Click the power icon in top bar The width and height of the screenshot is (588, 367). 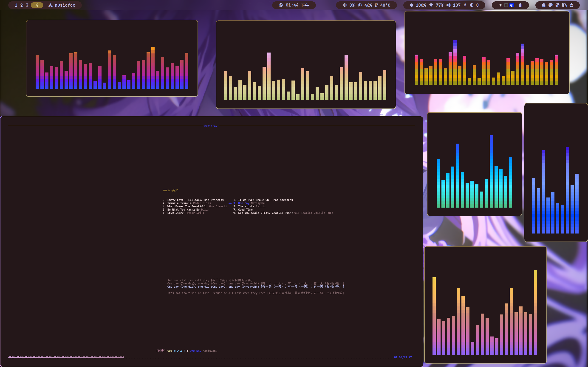point(571,5)
